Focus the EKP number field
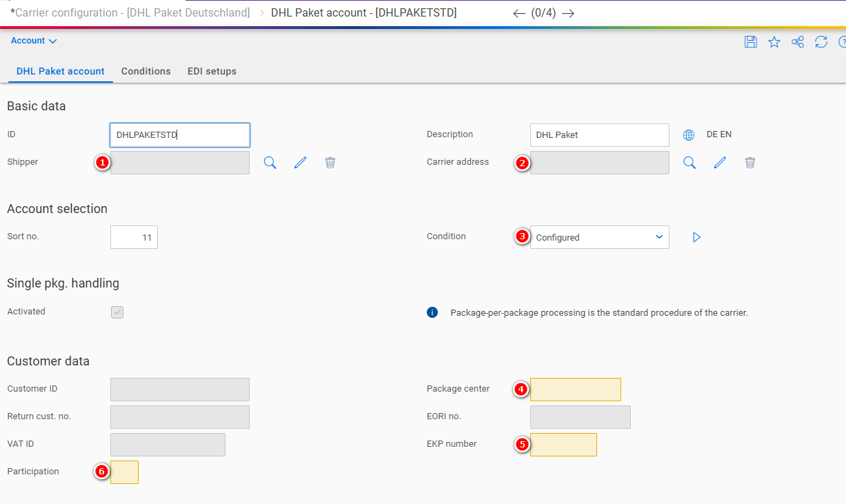The height and width of the screenshot is (504, 846). pos(563,445)
